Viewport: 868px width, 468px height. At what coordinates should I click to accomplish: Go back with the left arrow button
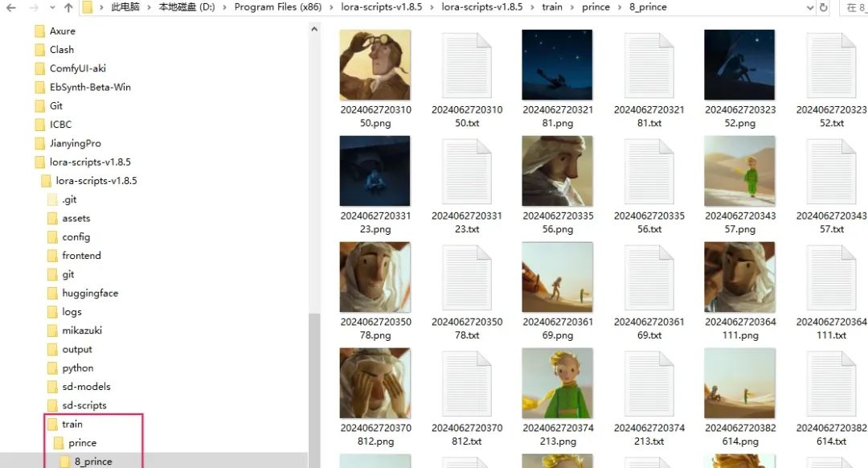(10, 8)
